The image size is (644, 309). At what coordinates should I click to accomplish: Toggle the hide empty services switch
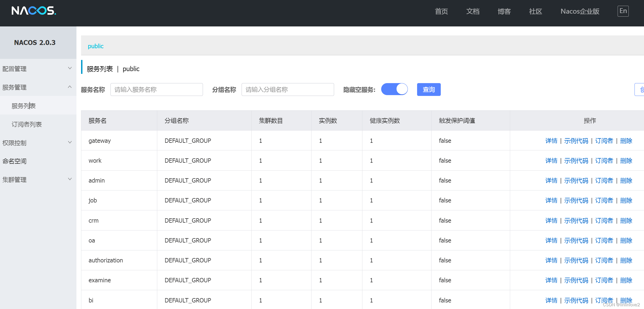click(x=394, y=89)
